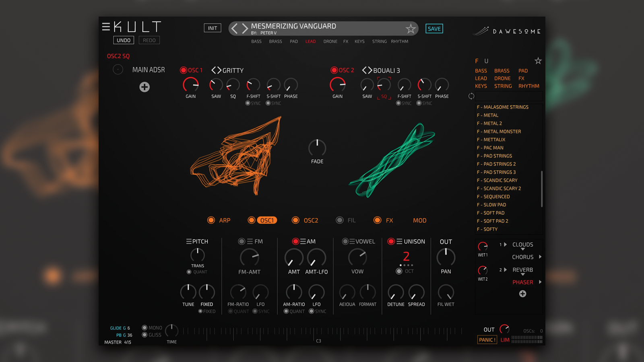644x362 pixels.
Task: Click the next-preset chevron arrow
Action: click(244, 29)
